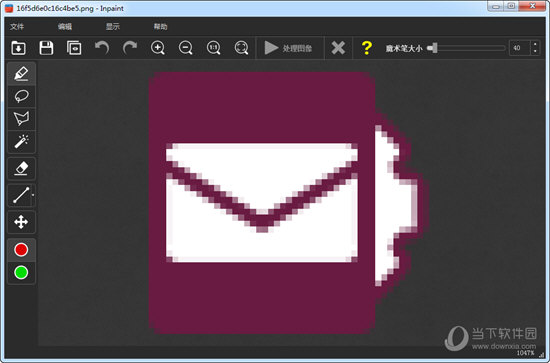Screen dimensions: 550x363
Task: Minimize the Inpaint window
Action: point(496,6)
